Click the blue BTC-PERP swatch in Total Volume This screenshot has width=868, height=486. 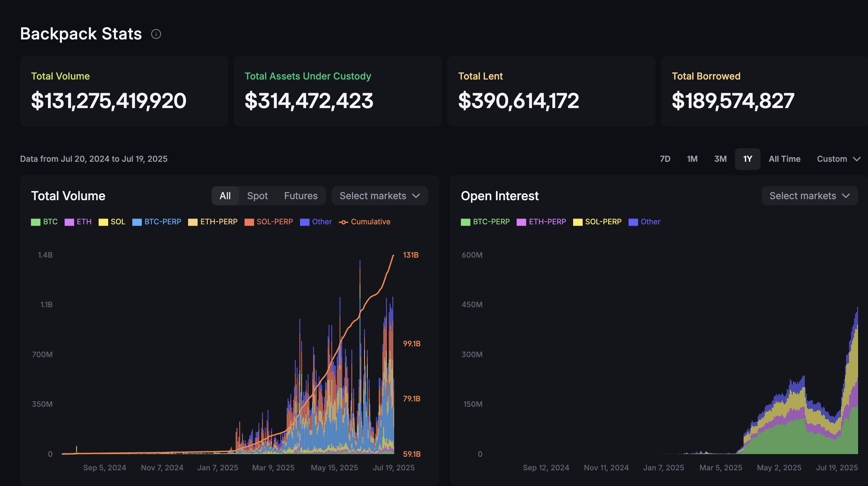[x=137, y=222]
